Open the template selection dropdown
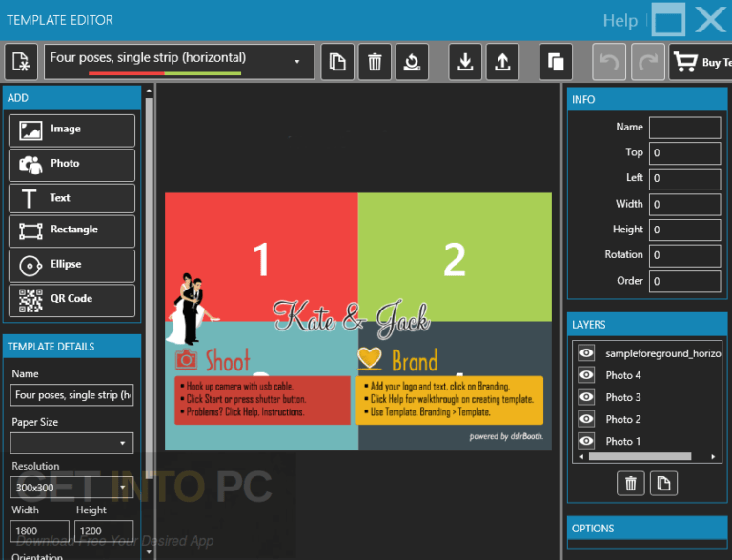 point(179,62)
